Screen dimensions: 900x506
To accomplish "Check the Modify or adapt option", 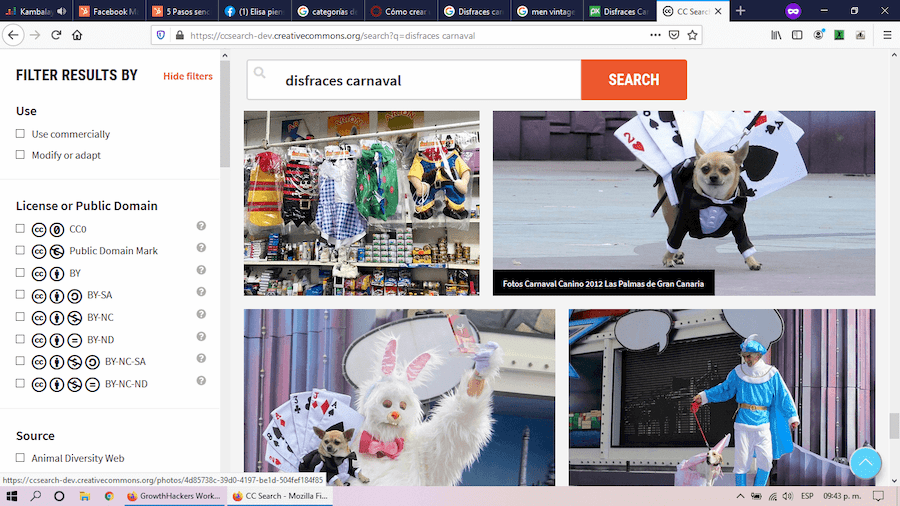I will click(x=21, y=155).
